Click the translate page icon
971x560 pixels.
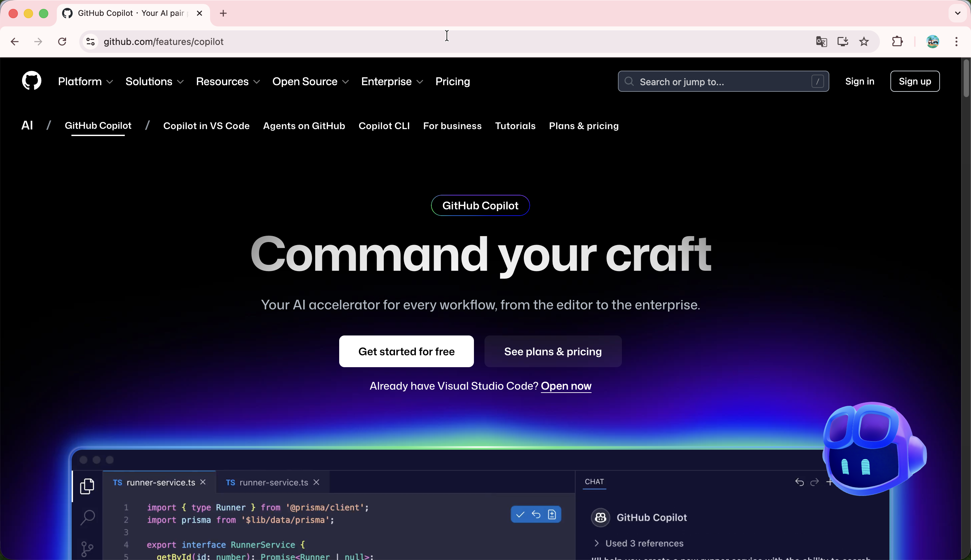821,42
